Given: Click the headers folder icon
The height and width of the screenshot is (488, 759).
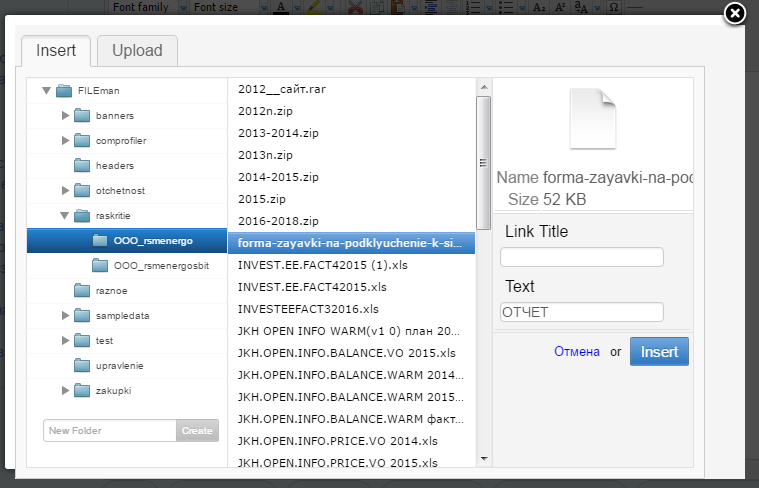Looking at the screenshot, I should point(82,166).
